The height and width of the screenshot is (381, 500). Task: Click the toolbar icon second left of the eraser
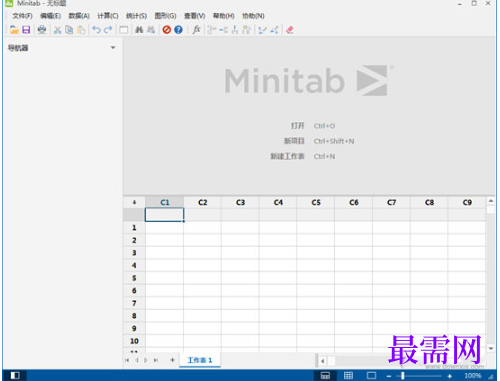click(x=262, y=30)
